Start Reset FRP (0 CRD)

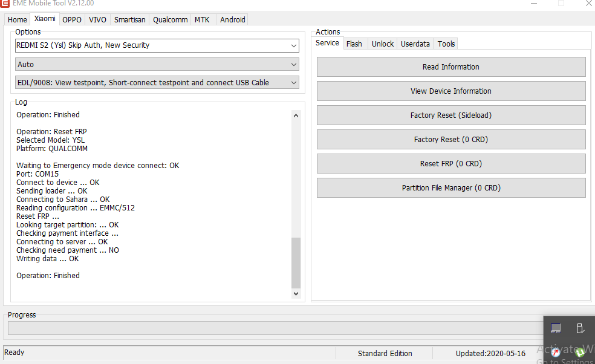coord(451,164)
